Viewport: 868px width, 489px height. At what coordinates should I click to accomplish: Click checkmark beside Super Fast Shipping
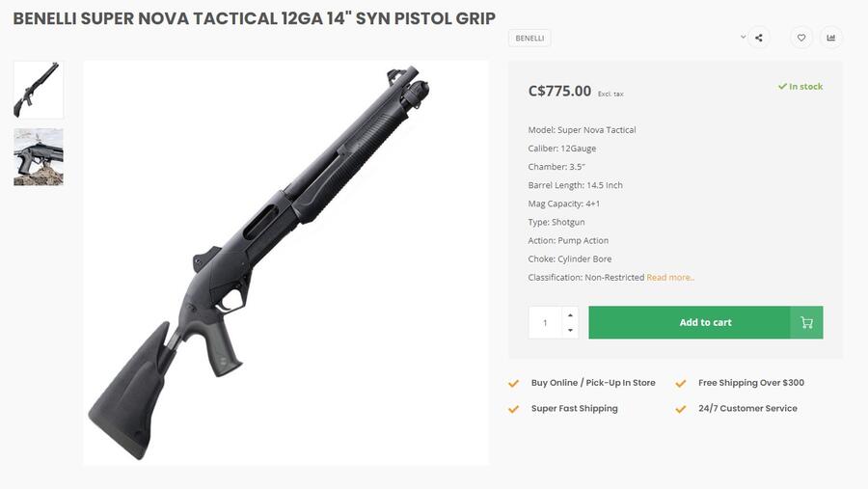[514, 409]
